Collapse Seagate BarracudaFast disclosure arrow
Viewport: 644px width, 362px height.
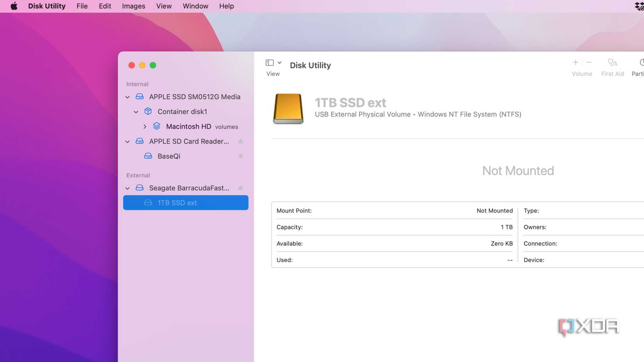pyautogui.click(x=128, y=188)
